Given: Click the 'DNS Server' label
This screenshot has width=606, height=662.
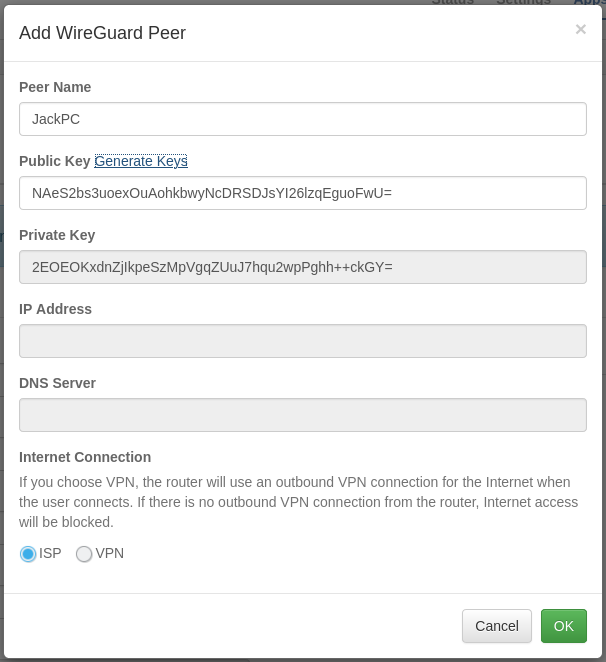Looking at the screenshot, I should 57,383.
